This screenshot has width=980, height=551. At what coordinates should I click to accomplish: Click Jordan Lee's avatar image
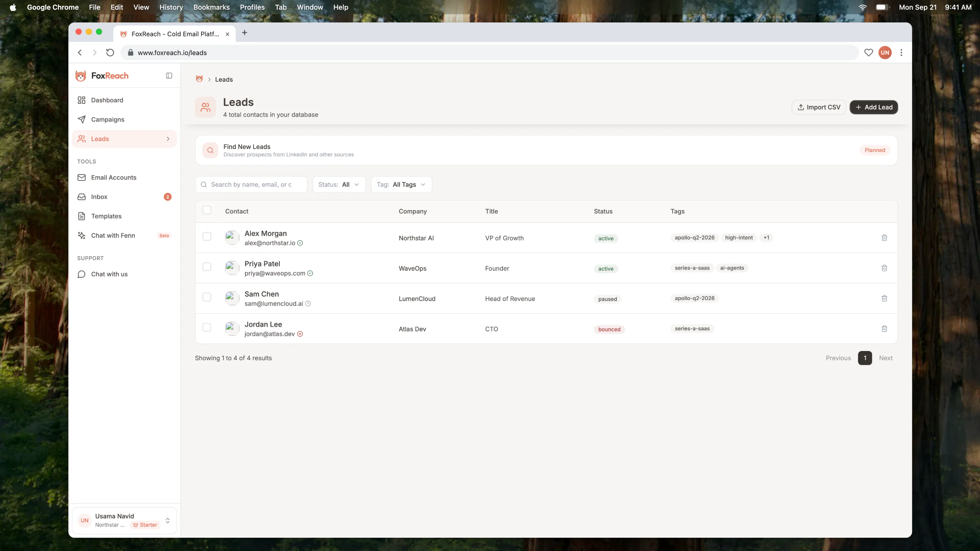point(232,329)
